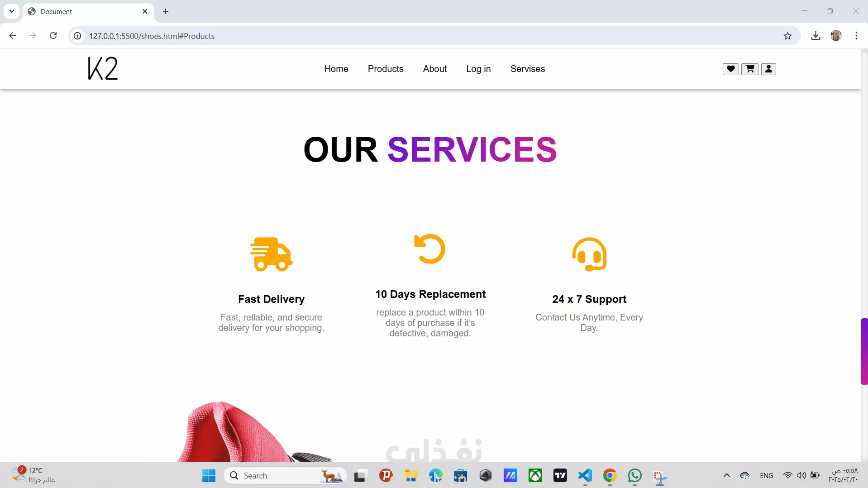
Task: Open Task View in taskbar
Action: [x=360, y=475]
